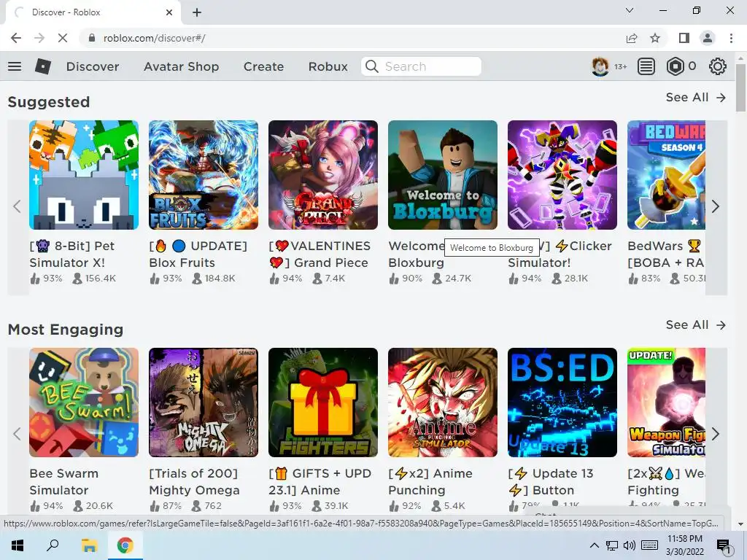Stop page loading with X button
The height and width of the screenshot is (560, 747).
click(63, 38)
